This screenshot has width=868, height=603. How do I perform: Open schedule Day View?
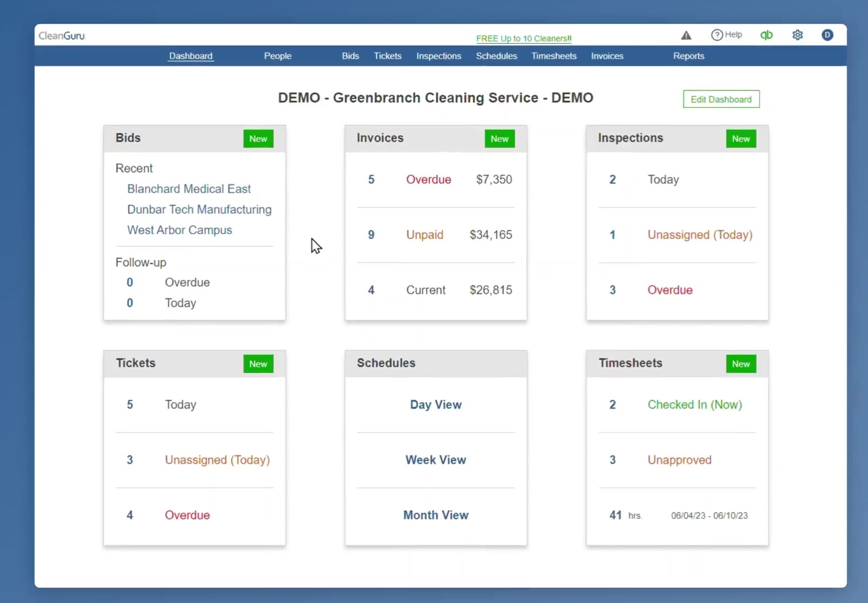436,405
